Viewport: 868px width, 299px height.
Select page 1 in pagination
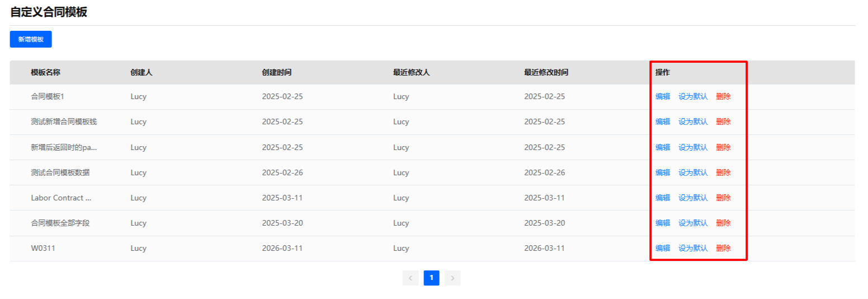[x=431, y=278]
